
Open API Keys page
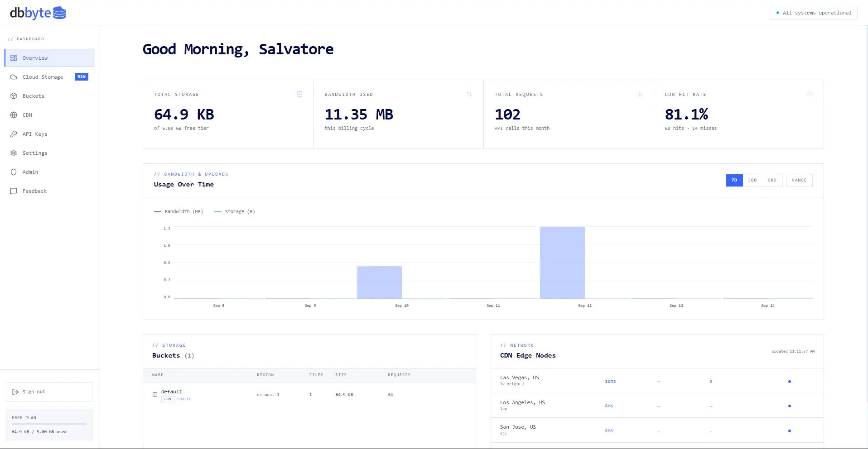(x=49, y=134)
